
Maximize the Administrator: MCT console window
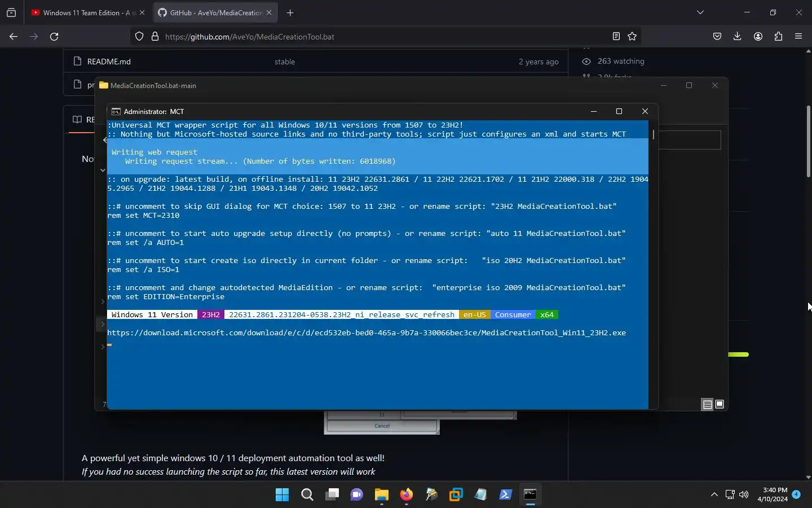tap(619, 111)
